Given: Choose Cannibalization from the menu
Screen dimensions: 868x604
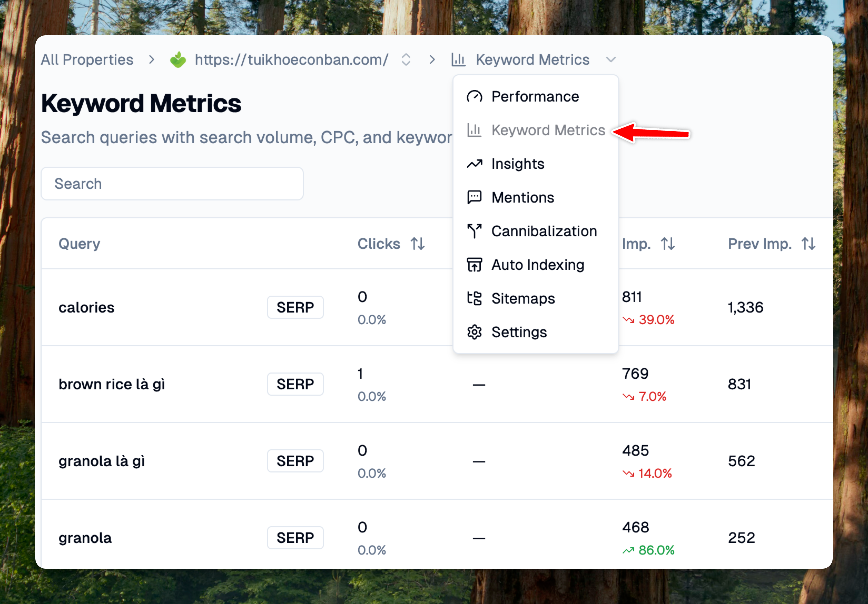Looking at the screenshot, I should click(544, 231).
